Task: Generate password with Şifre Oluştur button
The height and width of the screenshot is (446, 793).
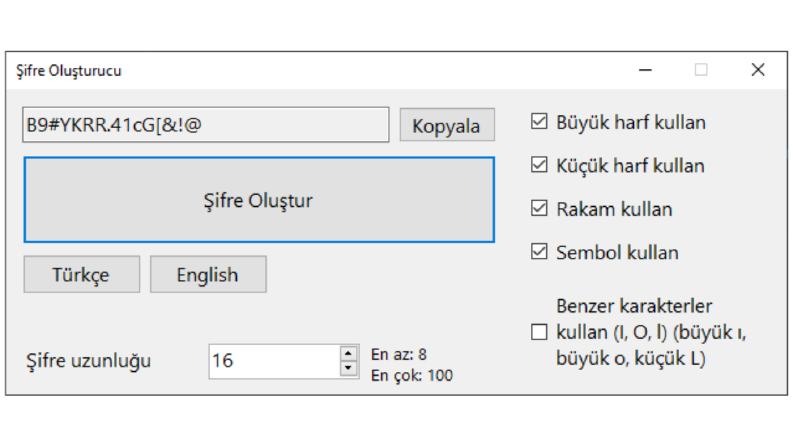Action: [x=259, y=200]
